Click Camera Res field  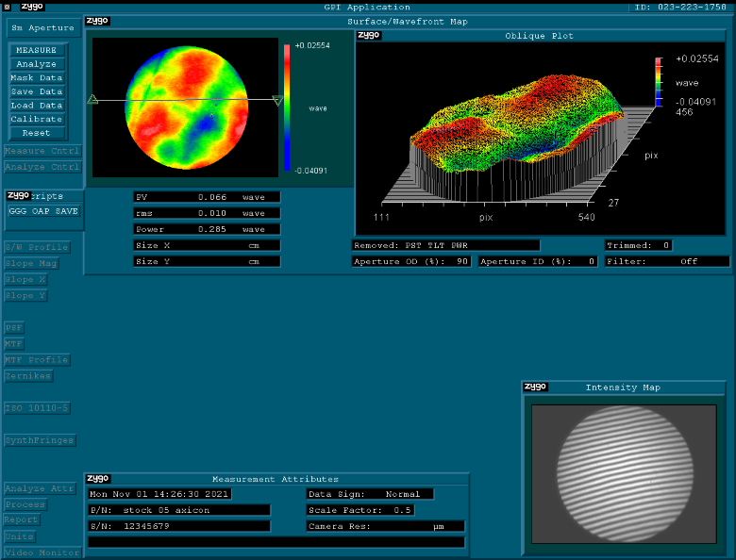(385, 526)
